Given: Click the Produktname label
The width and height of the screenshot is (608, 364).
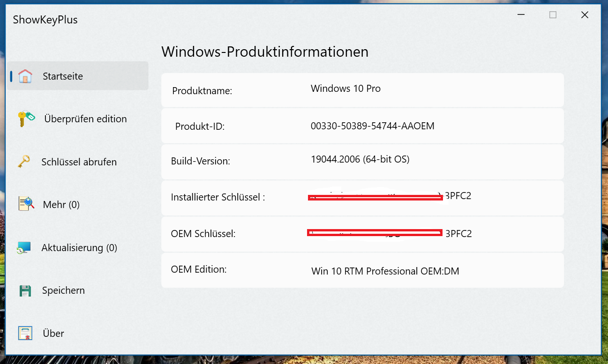Looking at the screenshot, I should coord(202,91).
